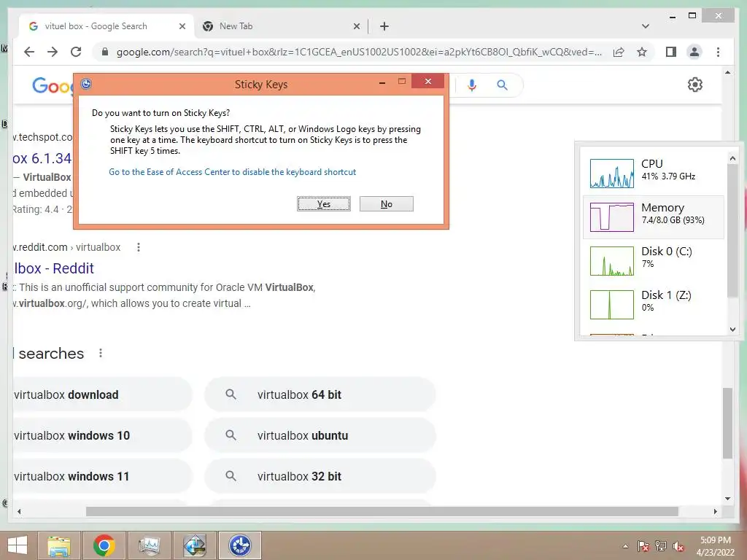Reload the Google search page
This screenshot has height=560, width=747.
(76, 52)
